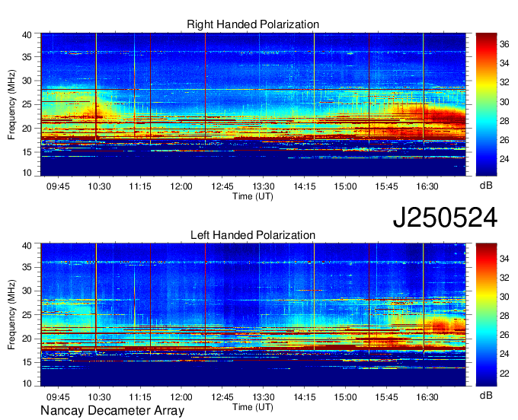Image resolution: width=518 pixels, height=420 pixels.
Task: Click the 14:15 tick of the lower plot
Action: click(305, 397)
